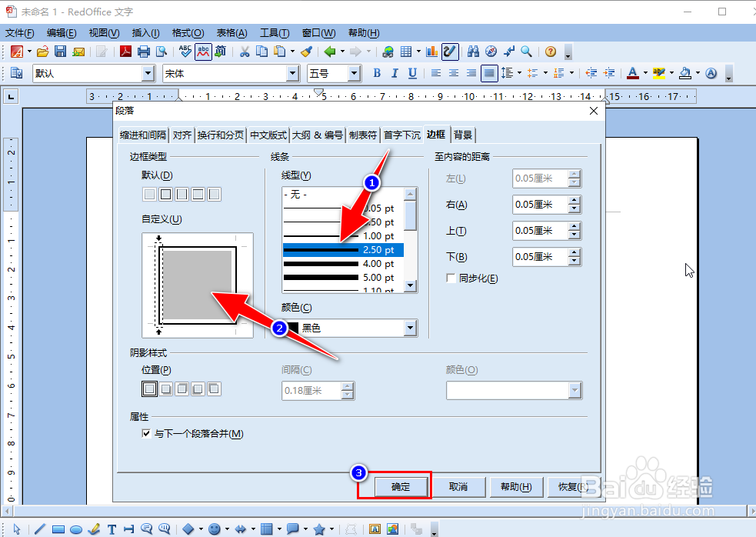This screenshot has height=537, width=756.
Task: Select the ellipse drawing tool
Action: (x=76, y=529)
